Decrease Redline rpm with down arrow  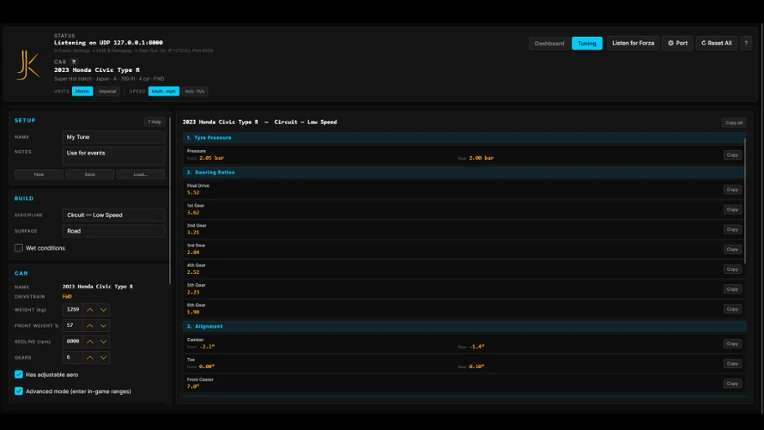click(x=103, y=342)
